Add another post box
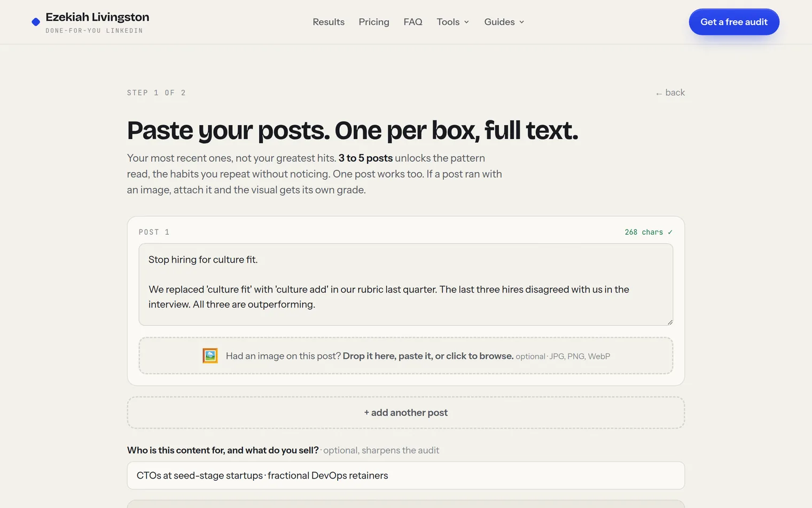The image size is (812, 508). pyautogui.click(x=406, y=413)
